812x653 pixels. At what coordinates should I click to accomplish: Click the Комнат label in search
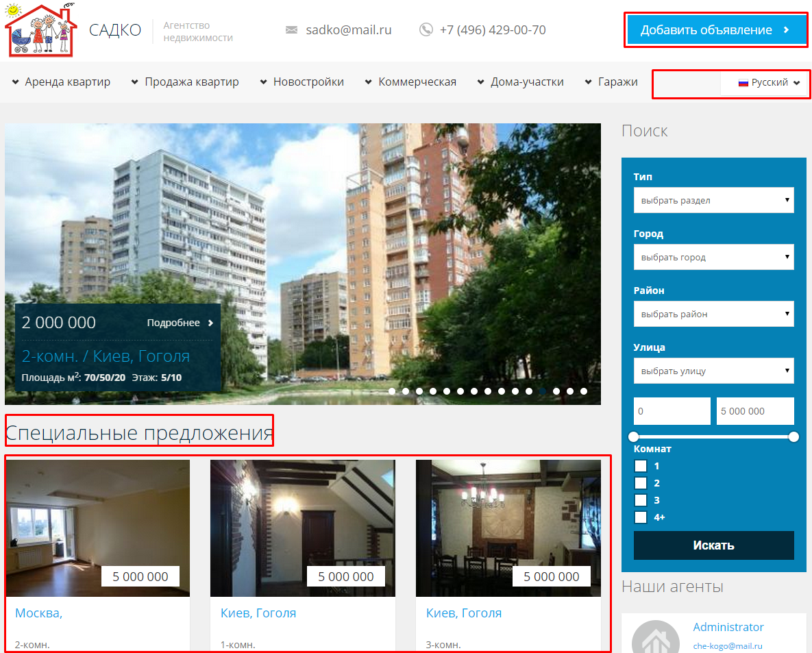click(652, 449)
